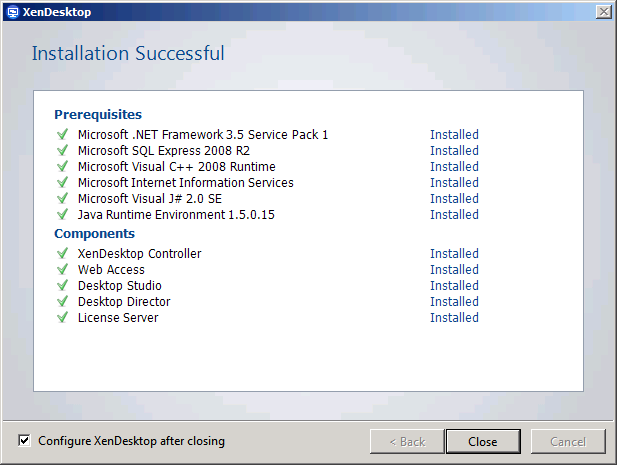Toggle Configure XenDesktop after closing checkbox
This screenshot has height=465, width=617.
click(24, 440)
